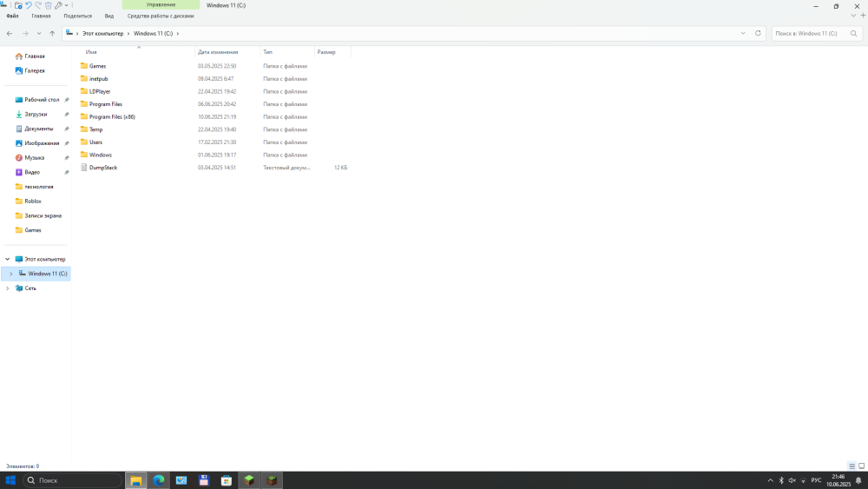Click the green Управление contextual tab
This screenshot has height=489, width=868.
(x=161, y=4)
